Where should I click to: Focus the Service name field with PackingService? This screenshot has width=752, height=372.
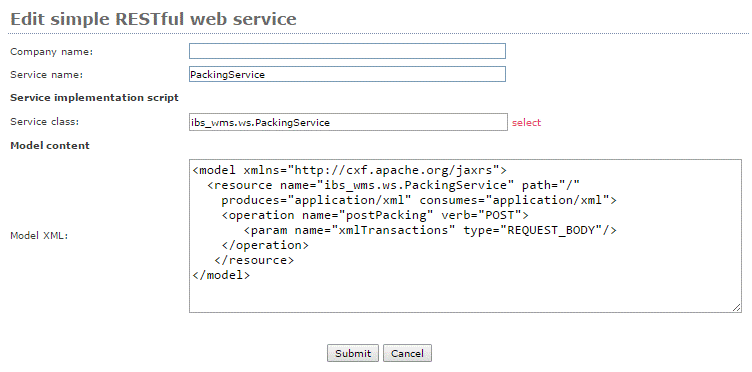[347, 74]
